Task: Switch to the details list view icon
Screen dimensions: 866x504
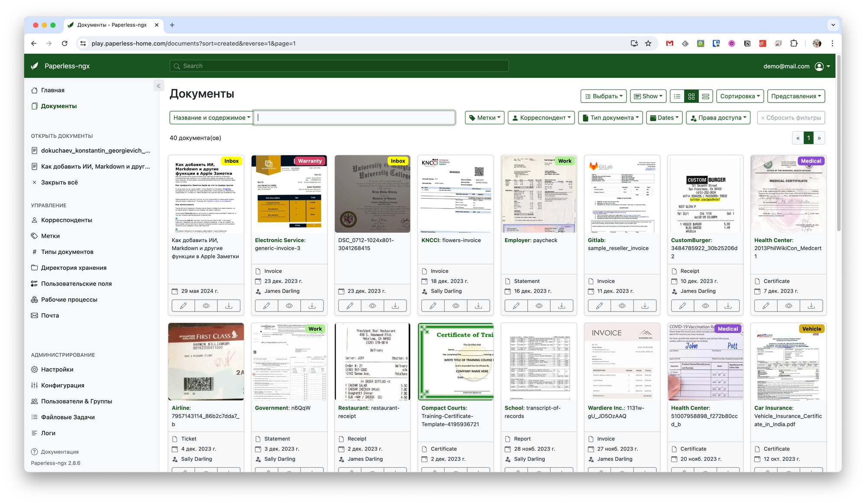Action: (x=677, y=96)
